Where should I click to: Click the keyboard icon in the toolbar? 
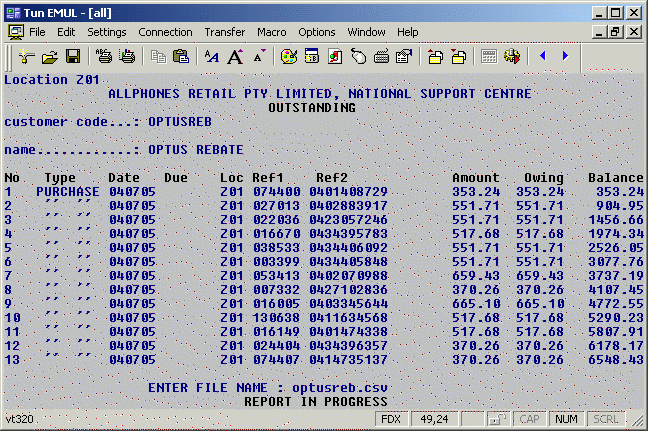[382, 56]
